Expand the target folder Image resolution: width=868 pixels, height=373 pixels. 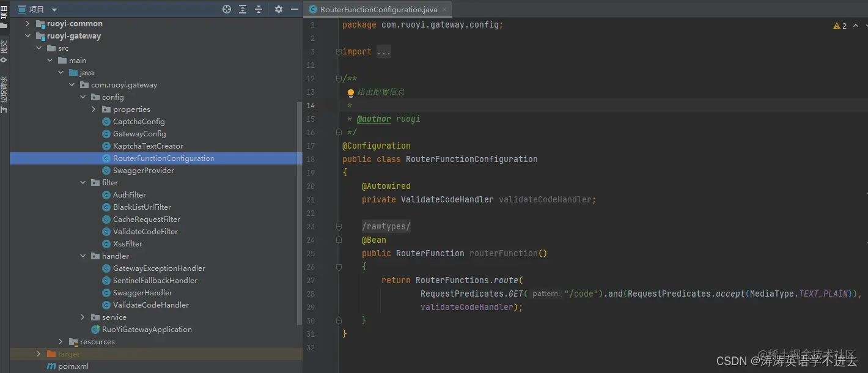click(x=39, y=354)
